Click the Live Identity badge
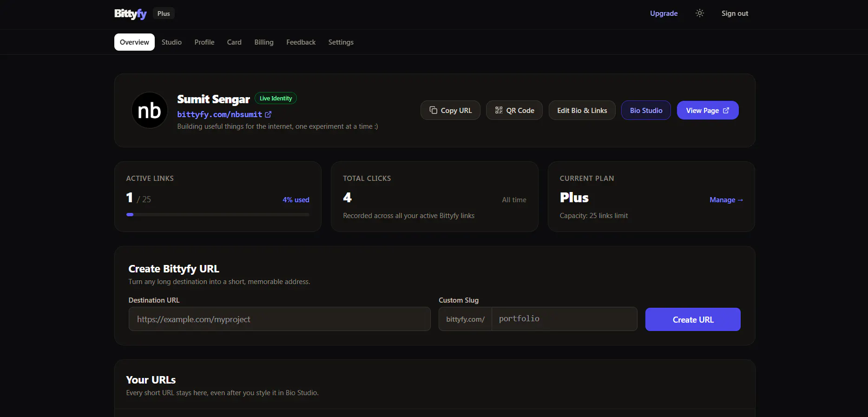Image resolution: width=868 pixels, height=417 pixels. [276, 98]
